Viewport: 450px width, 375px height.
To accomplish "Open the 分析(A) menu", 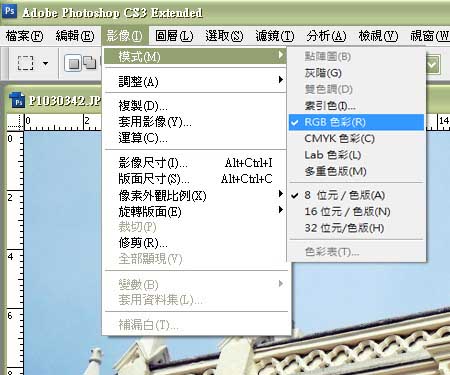I will pyautogui.click(x=326, y=36).
